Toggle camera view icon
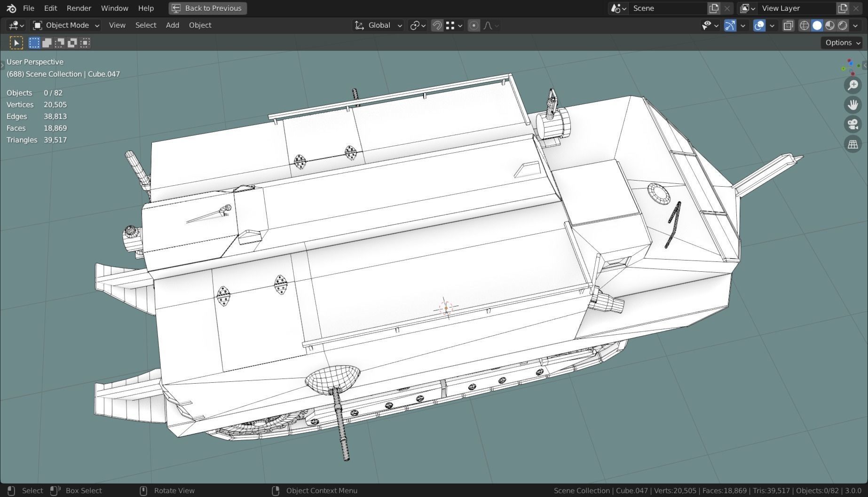 [853, 124]
